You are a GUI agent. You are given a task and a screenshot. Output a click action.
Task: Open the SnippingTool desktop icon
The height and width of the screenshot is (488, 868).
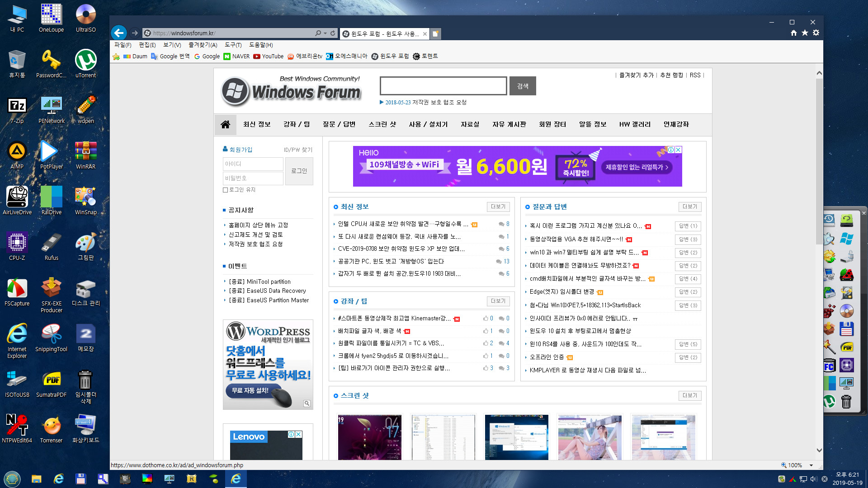[x=51, y=338]
